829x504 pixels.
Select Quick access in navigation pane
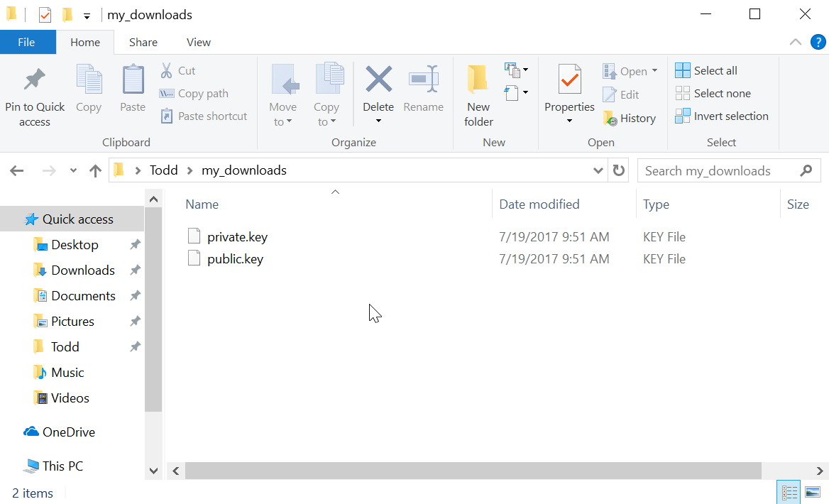click(x=72, y=219)
